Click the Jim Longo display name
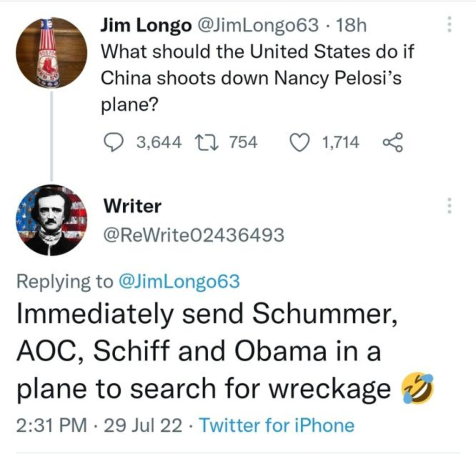This screenshot has width=476, height=454. (146, 26)
